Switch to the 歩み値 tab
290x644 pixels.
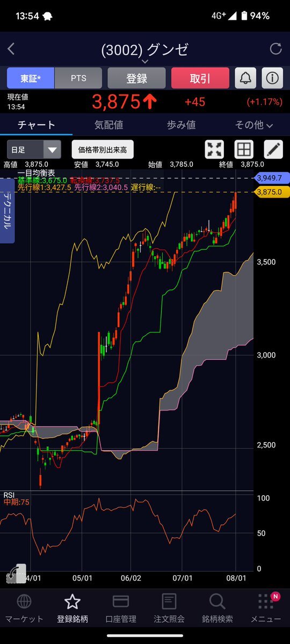(x=181, y=125)
